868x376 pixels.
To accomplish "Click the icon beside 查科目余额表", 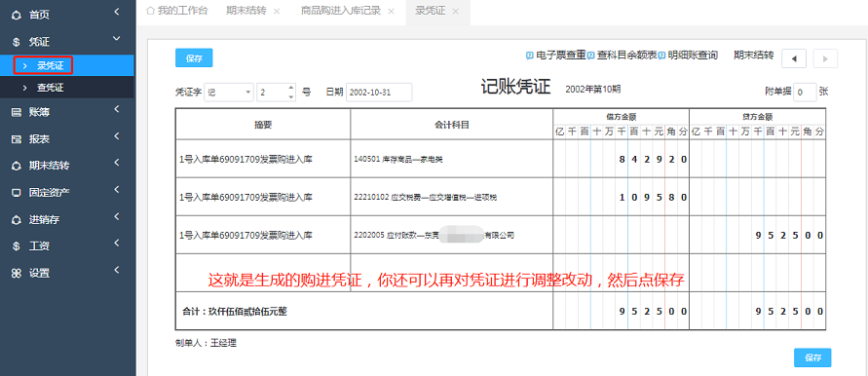I will tap(590, 56).
